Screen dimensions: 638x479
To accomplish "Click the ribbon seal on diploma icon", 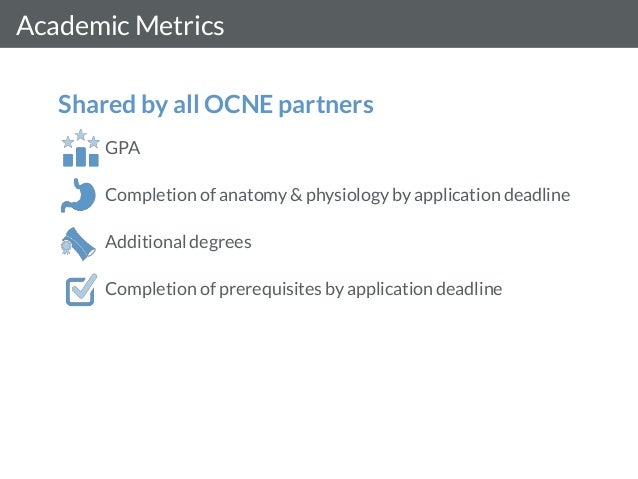I will [x=66, y=247].
